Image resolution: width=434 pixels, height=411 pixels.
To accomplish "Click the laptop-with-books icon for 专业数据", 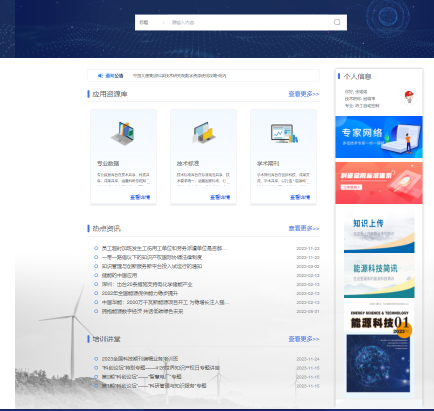I will click(x=123, y=133).
